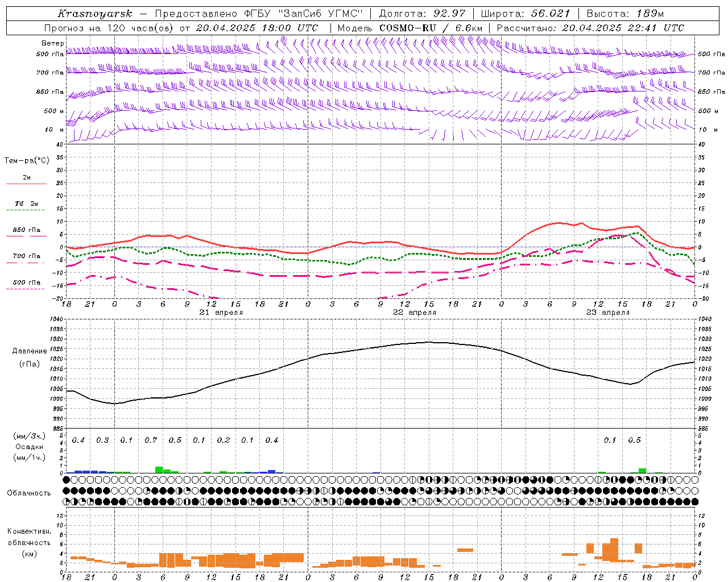Viewport: 728px width, 582px height.
Task: Click the '22 апреля' date label
Action: [415, 313]
